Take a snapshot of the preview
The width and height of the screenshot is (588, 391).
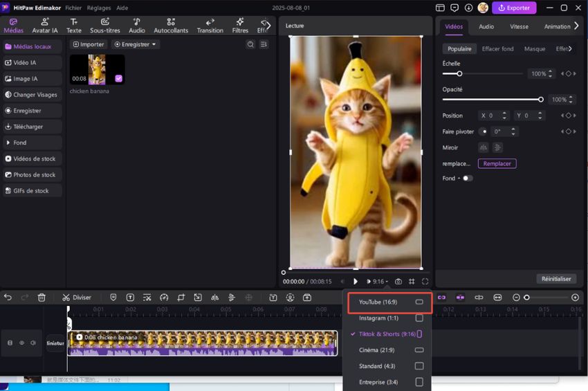coord(398,282)
